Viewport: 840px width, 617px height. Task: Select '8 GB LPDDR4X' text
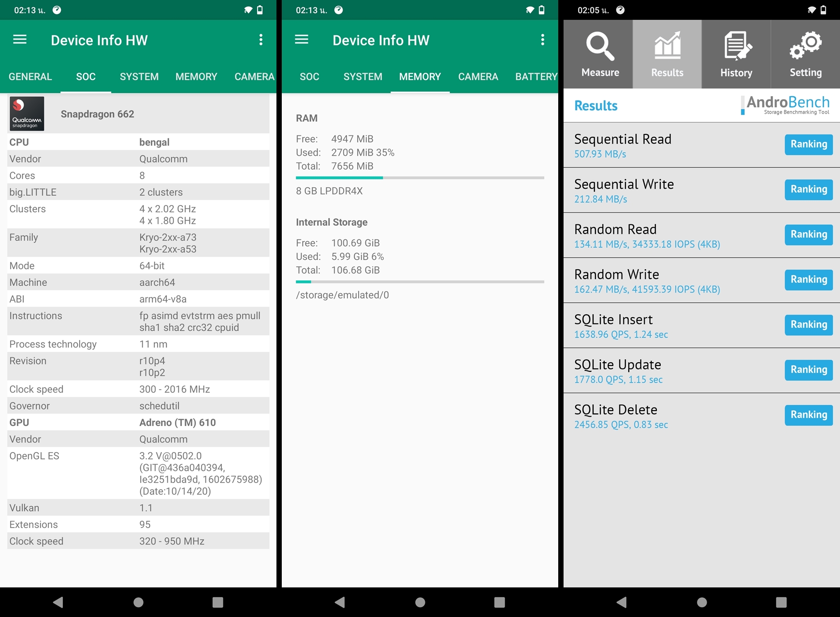[329, 191]
